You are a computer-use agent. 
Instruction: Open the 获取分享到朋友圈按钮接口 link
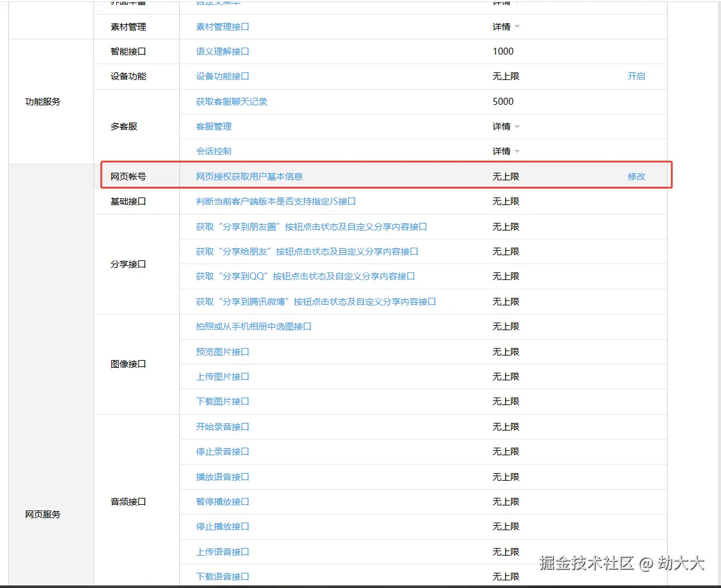coord(302,226)
